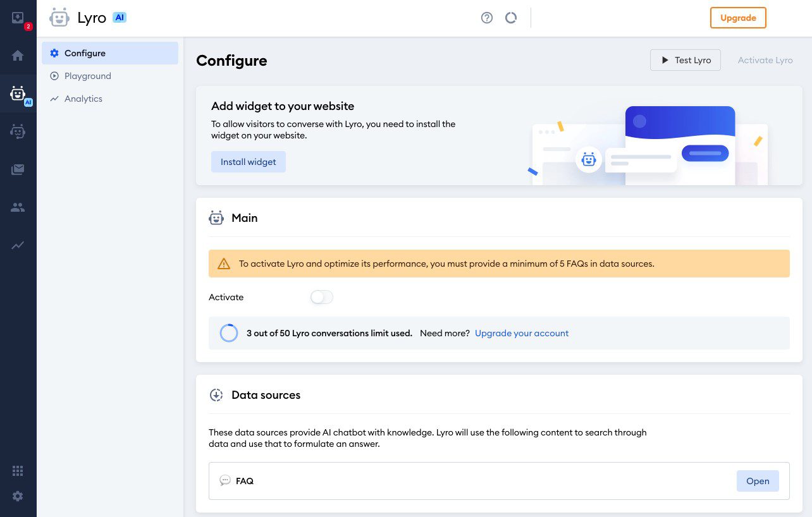This screenshot has height=517, width=812.
Task: Select Playground in the left navigation
Action: pyautogui.click(x=88, y=76)
